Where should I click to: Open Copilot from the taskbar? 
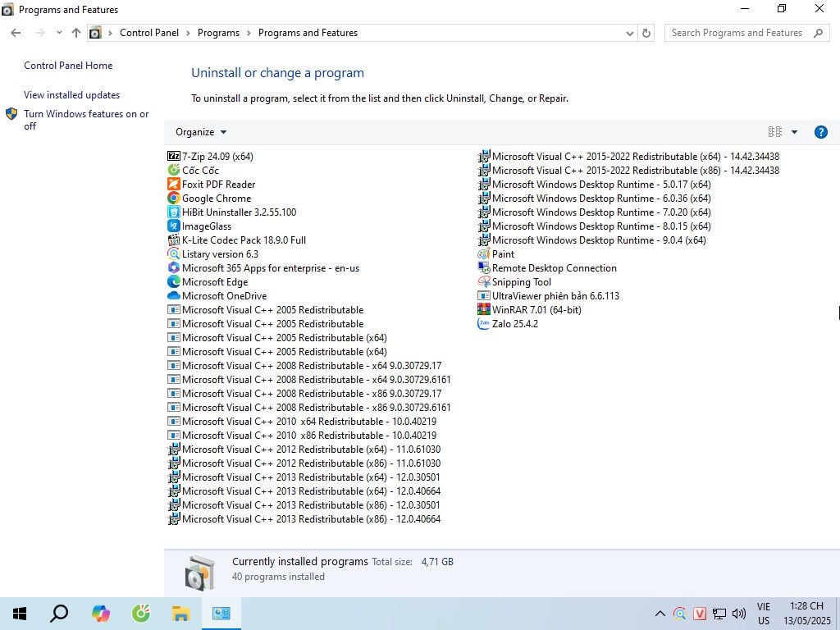pyautogui.click(x=100, y=614)
